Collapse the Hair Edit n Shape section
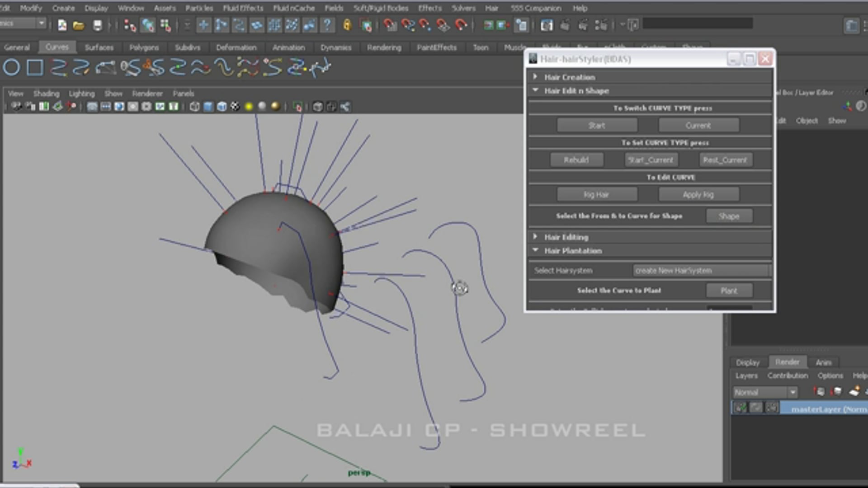Screen dimensions: 868x488 (535, 90)
